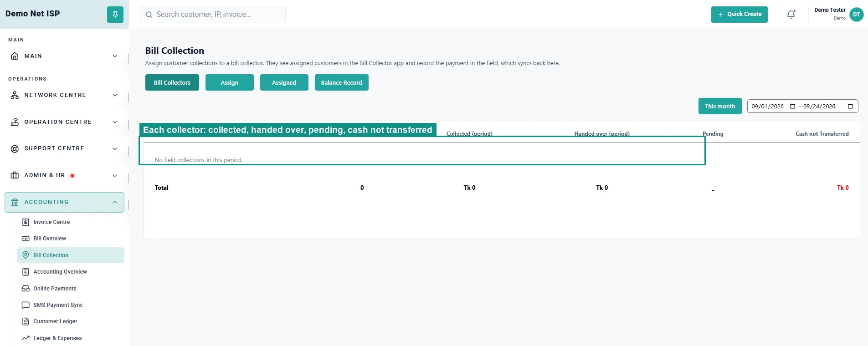The image size is (868, 346).
Task: Focus the customer search field
Action: pos(213,15)
